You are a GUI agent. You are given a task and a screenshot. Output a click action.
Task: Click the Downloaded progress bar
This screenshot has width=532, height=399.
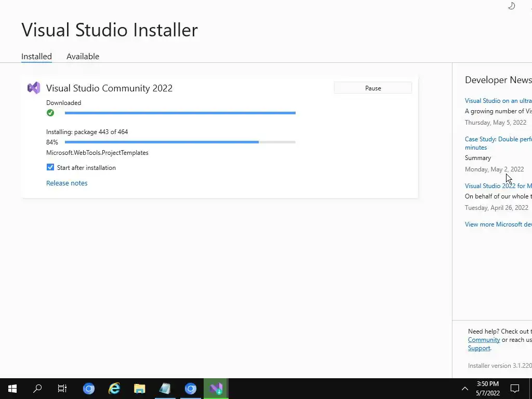[180, 113]
